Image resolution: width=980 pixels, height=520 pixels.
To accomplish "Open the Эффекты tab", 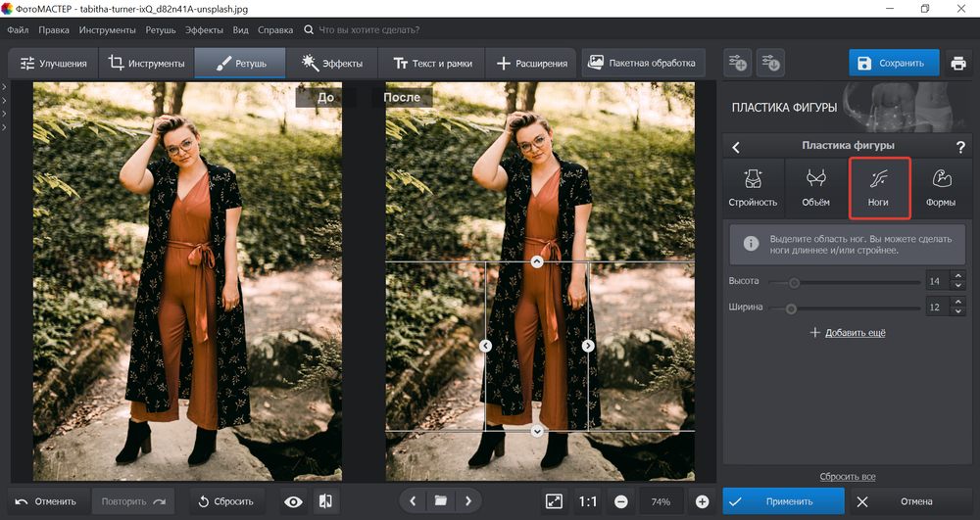I will [x=332, y=64].
